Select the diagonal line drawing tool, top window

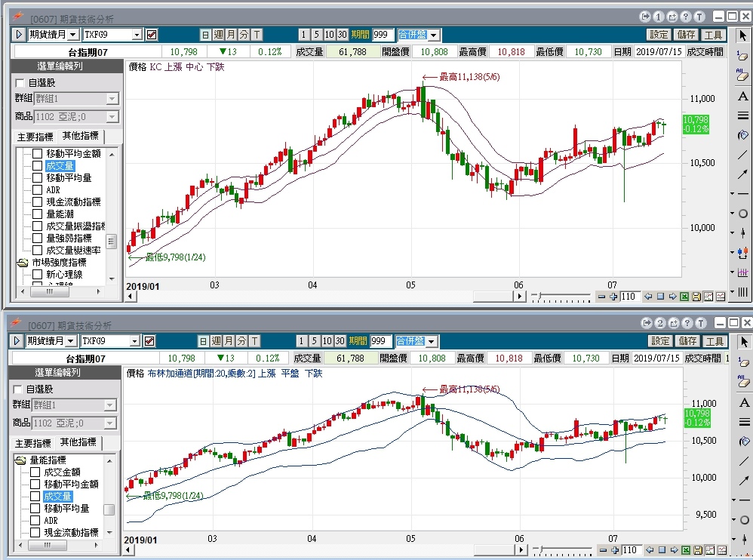click(743, 155)
